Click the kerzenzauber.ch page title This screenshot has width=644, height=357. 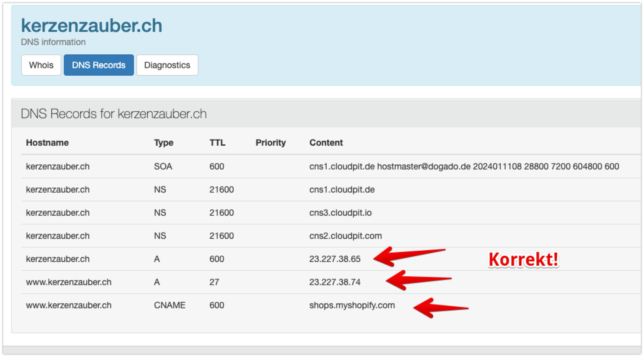pyautogui.click(x=91, y=26)
